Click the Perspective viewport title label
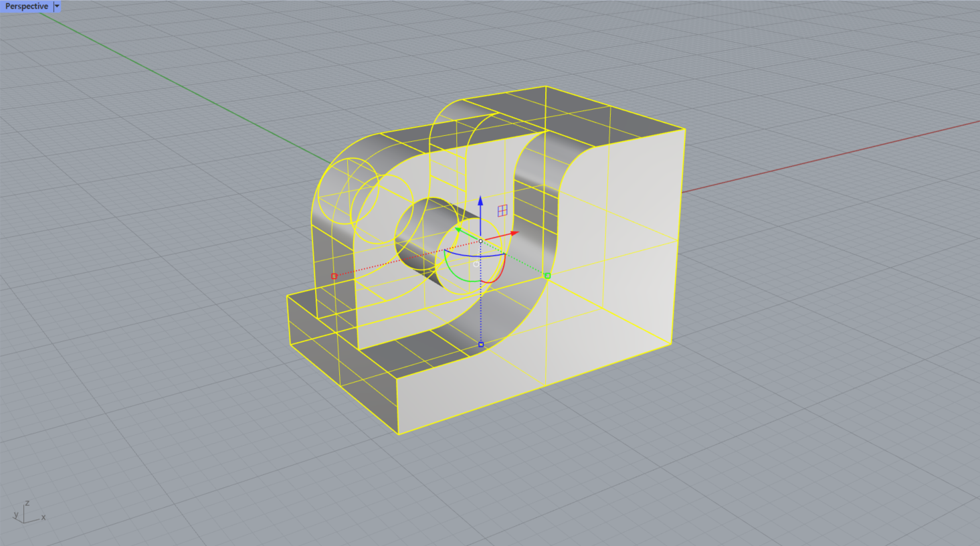This screenshot has width=980, height=546. pos(26,6)
